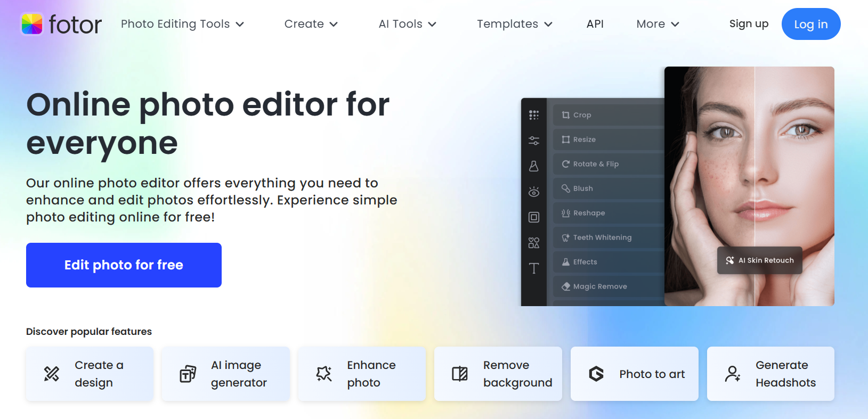Open the Remove background label

[518, 374]
